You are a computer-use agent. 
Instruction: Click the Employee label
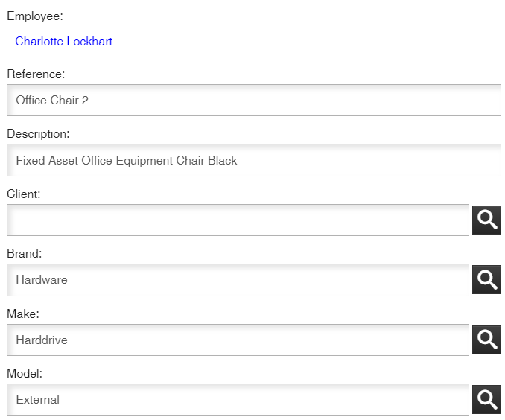pyautogui.click(x=34, y=16)
